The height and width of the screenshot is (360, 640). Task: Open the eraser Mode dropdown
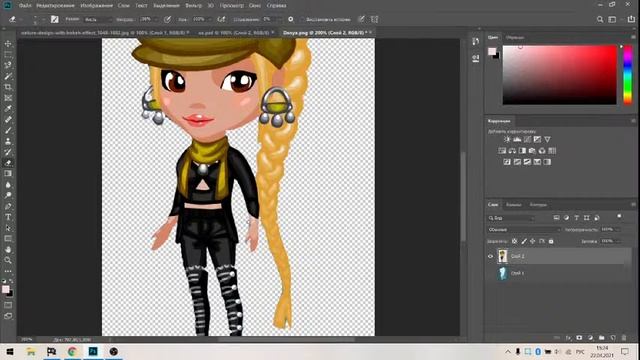click(97, 19)
